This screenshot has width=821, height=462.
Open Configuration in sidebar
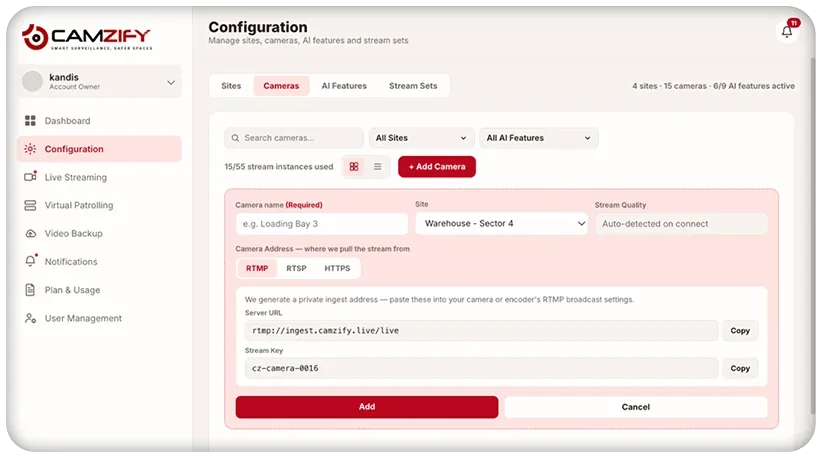tap(99, 149)
